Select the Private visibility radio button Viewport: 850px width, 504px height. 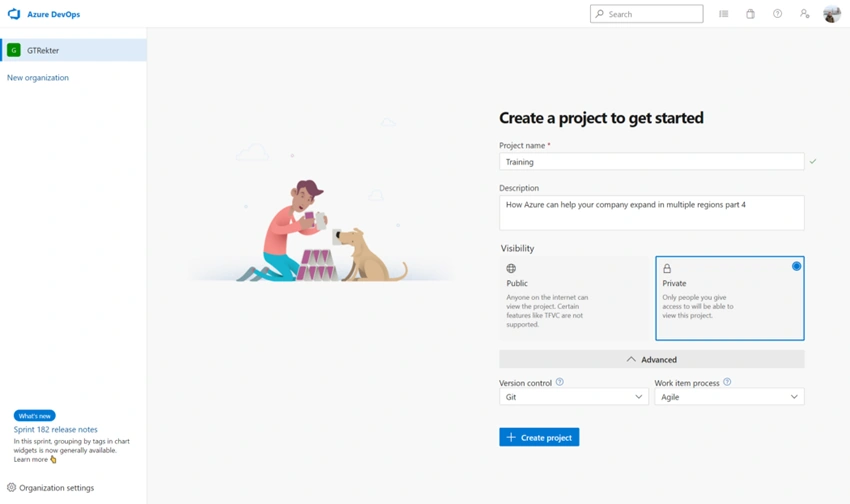796,266
